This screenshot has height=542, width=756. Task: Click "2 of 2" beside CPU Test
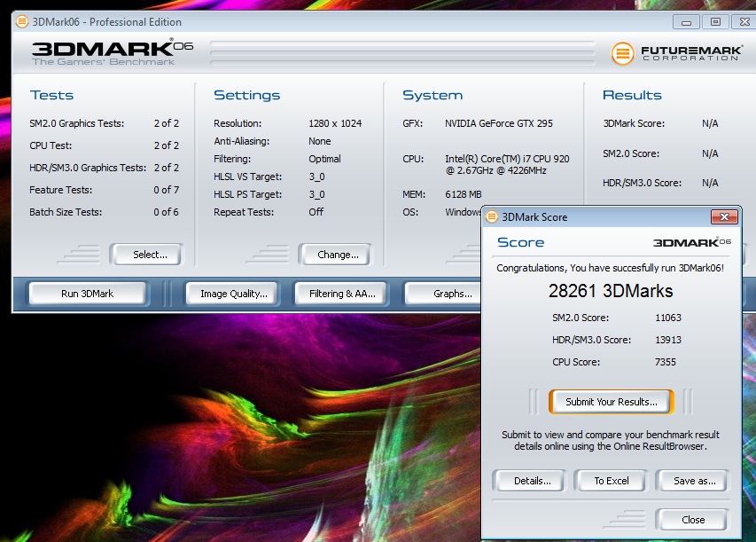tap(167, 145)
